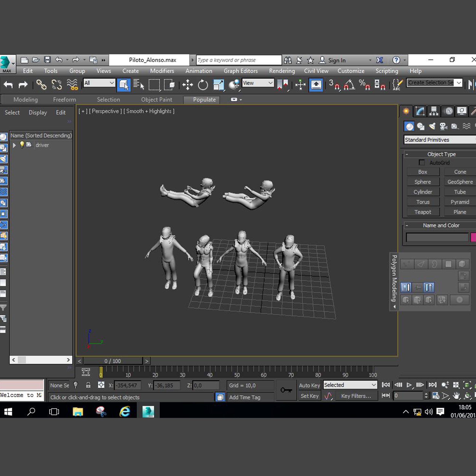
Task: Expand the driver tree item
Action: coord(14,145)
